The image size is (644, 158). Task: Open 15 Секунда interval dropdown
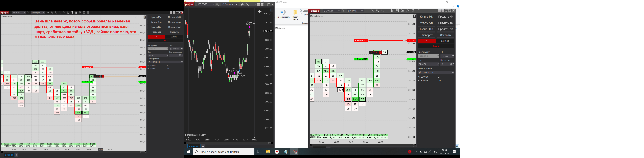230,4
